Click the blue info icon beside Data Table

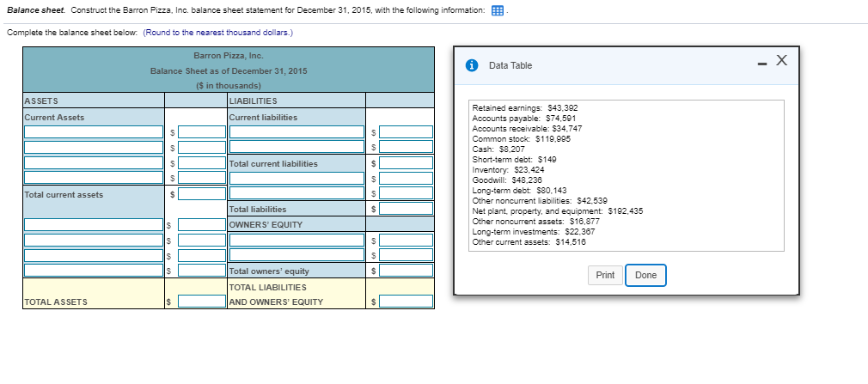click(x=472, y=65)
